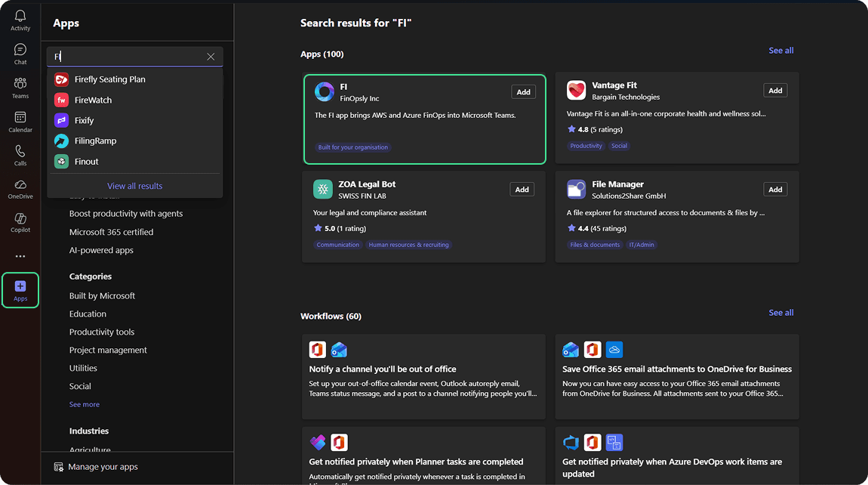Open AI-powered apps list
Viewport: 868px width, 485px height.
[x=101, y=250]
